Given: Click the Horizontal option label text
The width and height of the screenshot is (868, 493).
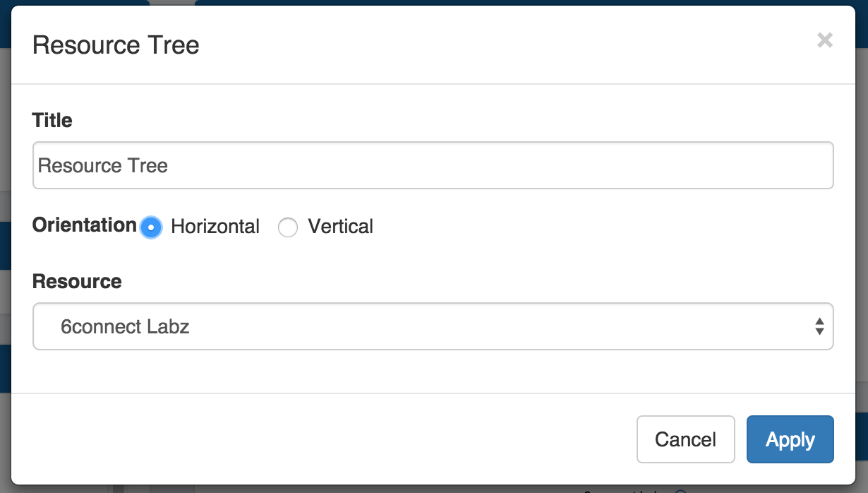Looking at the screenshot, I should coord(215,227).
